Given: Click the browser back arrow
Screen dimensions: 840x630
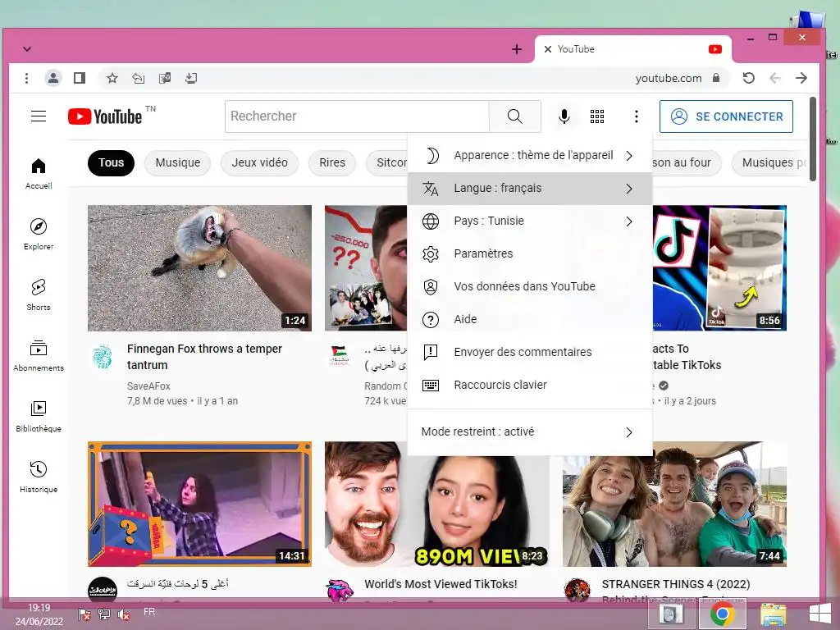Looking at the screenshot, I should (x=775, y=78).
